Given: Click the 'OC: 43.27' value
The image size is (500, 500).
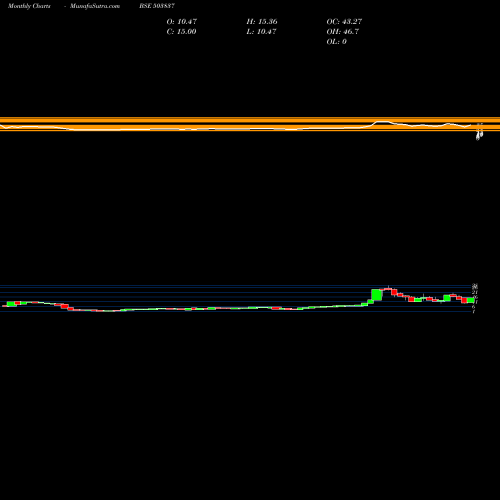Looking at the screenshot, I should pos(344,21).
